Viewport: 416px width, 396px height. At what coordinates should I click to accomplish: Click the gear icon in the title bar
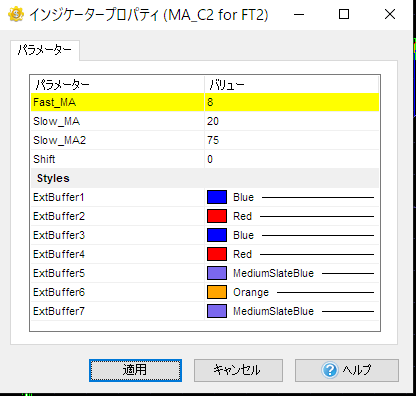(16, 14)
